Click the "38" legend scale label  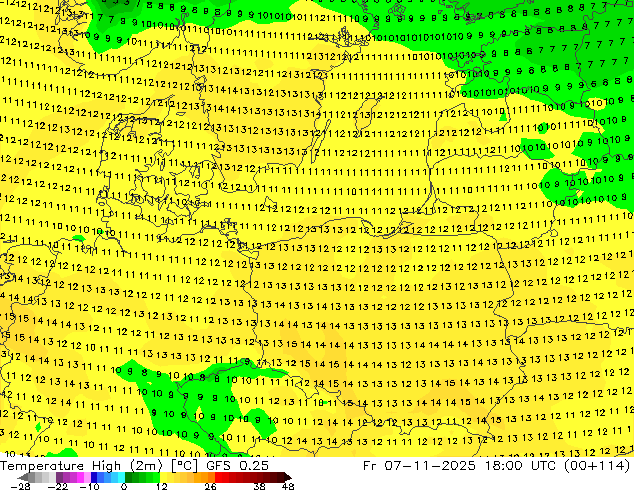click(259, 486)
